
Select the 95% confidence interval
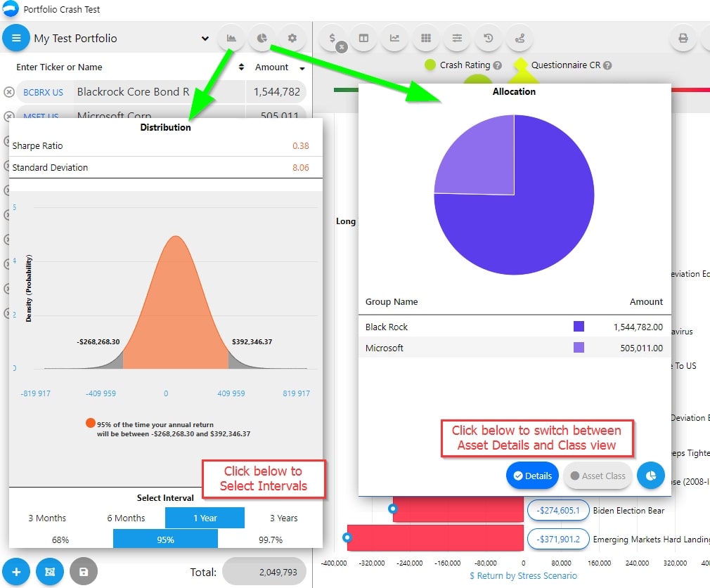[165, 540]
